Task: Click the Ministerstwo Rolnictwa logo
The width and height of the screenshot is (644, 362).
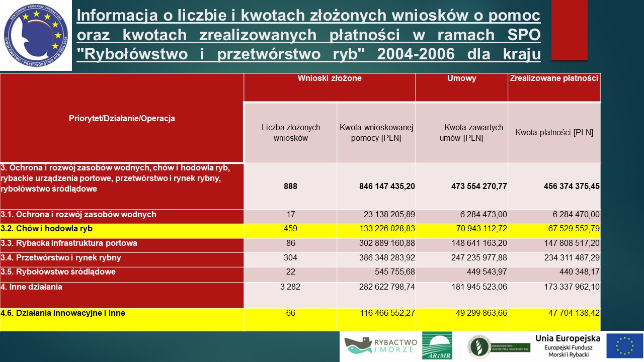Action: coord(499,346)
